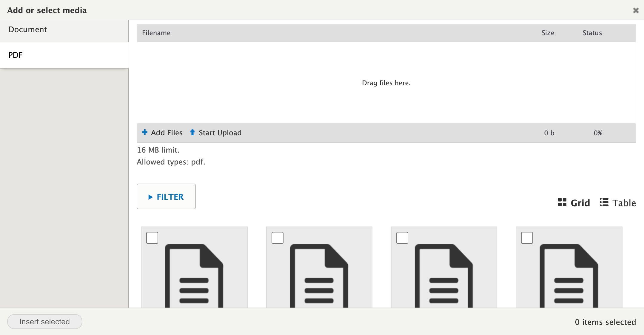Expand the FILTER section
The image size is (644, 335).
tap(166, 197)
